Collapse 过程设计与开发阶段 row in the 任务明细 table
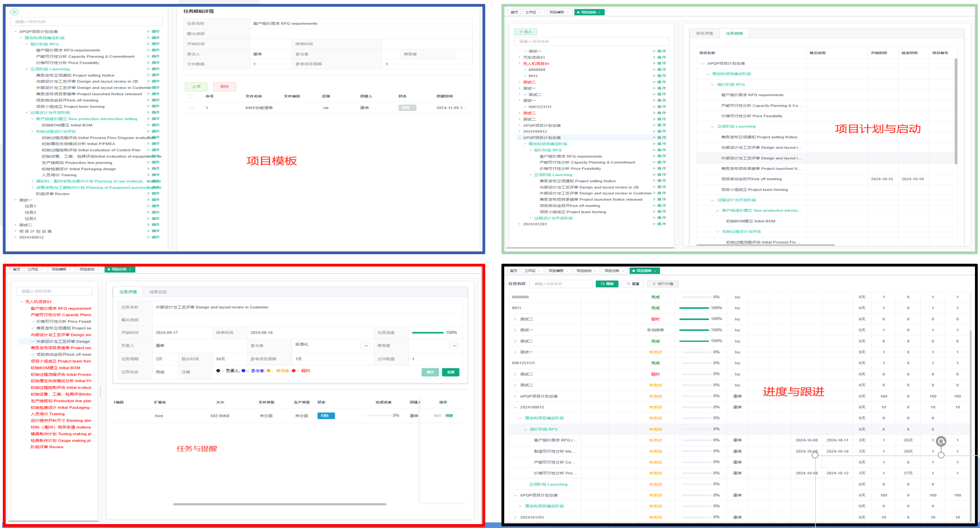980x528 pixels. [713, 200]
